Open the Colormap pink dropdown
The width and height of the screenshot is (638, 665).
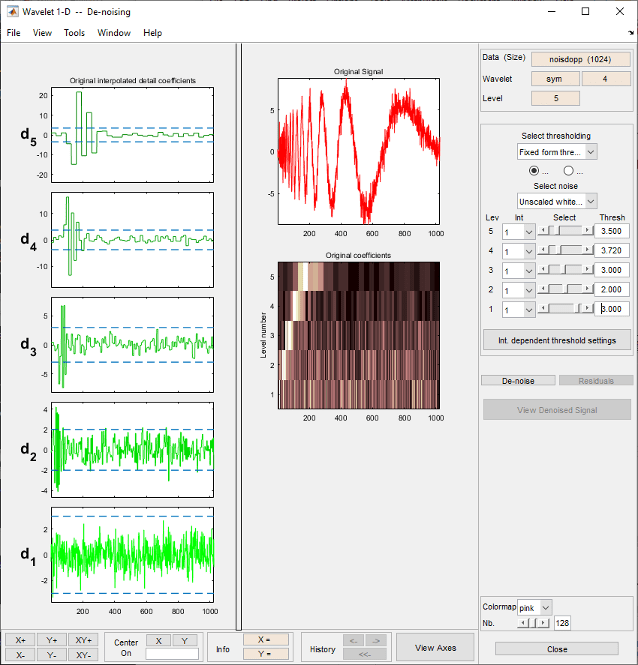(534, 607)
